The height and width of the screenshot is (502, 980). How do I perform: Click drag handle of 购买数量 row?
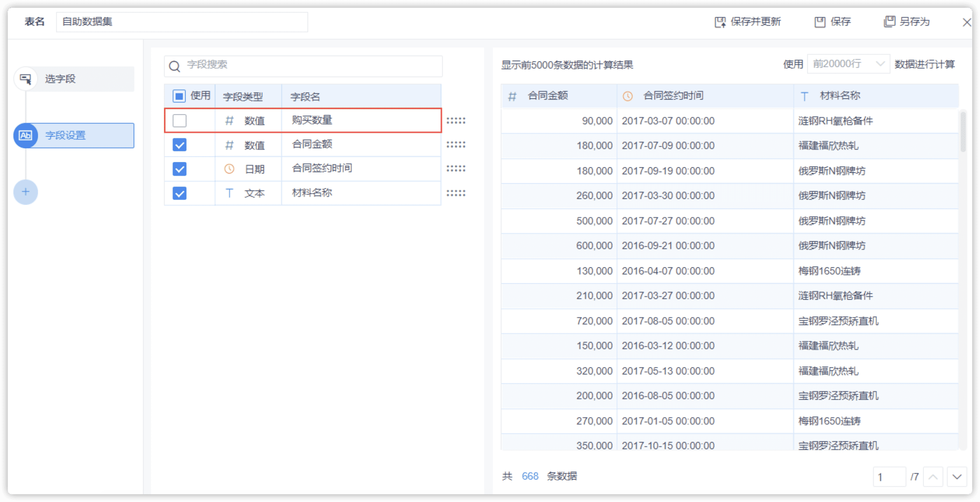[x=456, y=121]
